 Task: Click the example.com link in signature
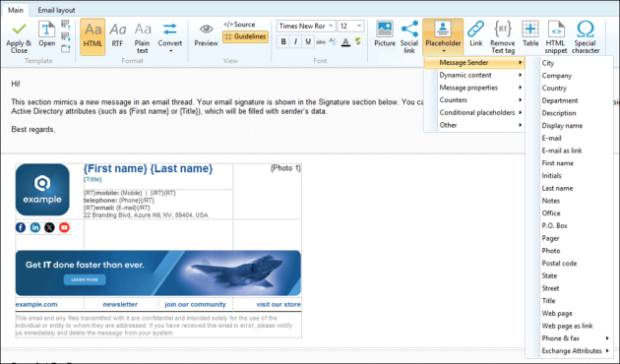pyautogui.click(x=36, y=304)
